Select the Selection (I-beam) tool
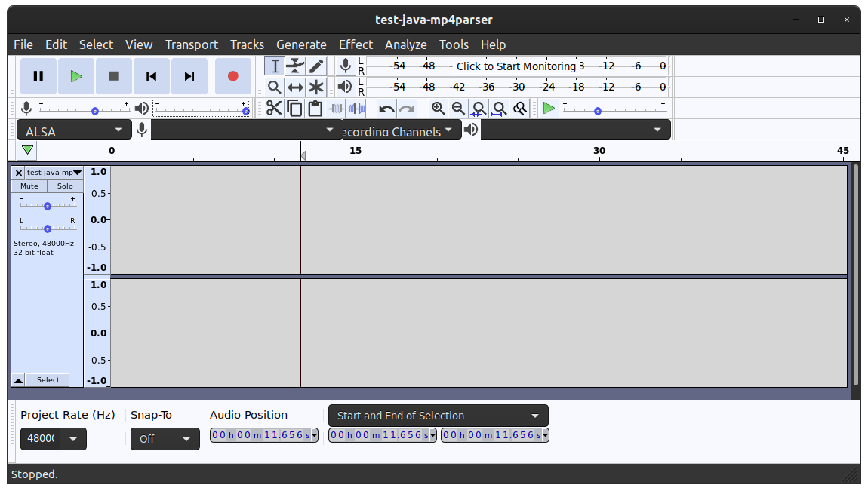This screenshot has height=491, width=868. tap(275, 66)
